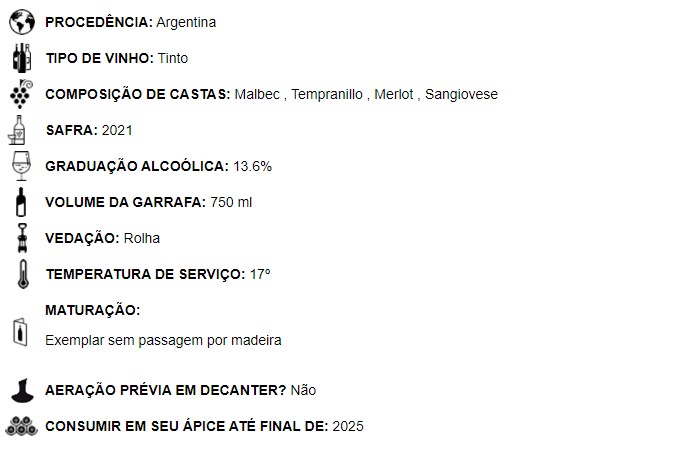Screen dimensions: 694x453
Task: Click the wine bottles icon for Tipo de Vinho
Action: 20,57
